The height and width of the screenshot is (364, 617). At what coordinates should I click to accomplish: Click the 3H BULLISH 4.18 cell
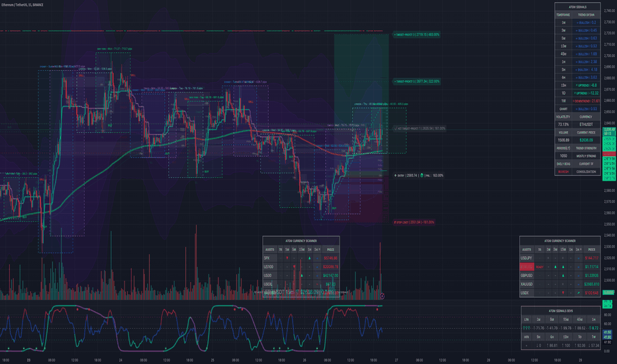click(x=586, y=69)
